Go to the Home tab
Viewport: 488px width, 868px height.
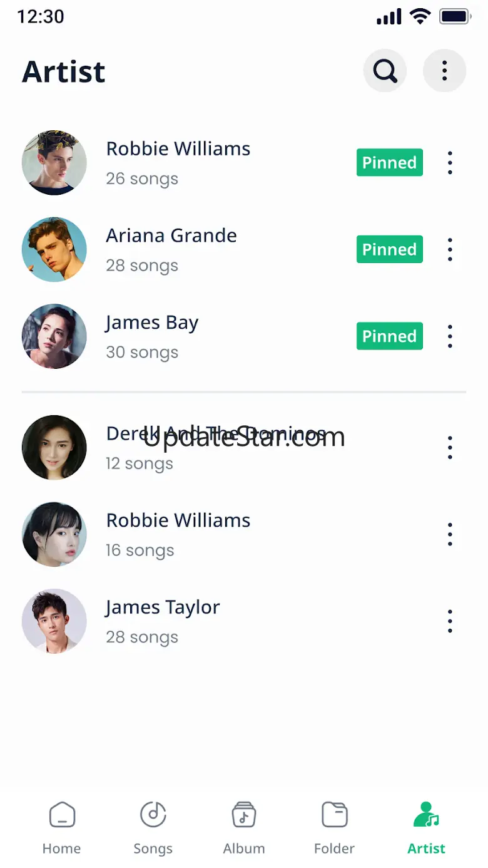(x=62, y=827)
